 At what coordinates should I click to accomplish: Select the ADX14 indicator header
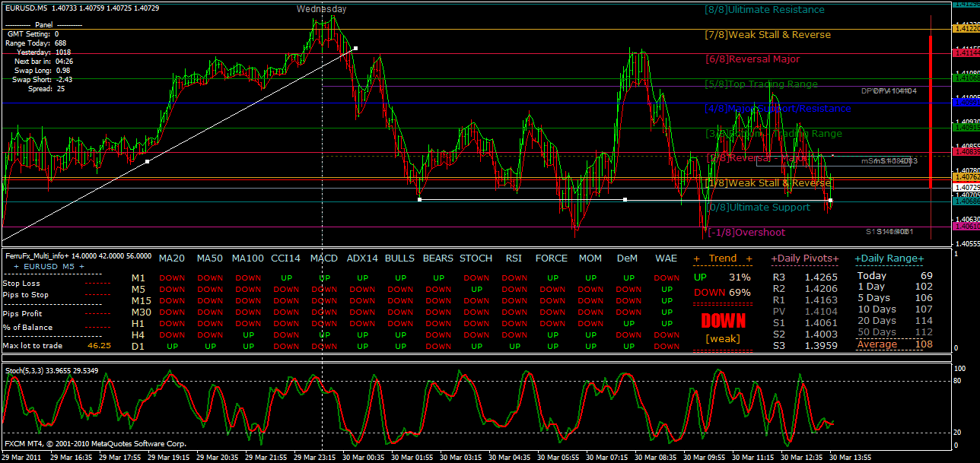[x=362, y=258]
